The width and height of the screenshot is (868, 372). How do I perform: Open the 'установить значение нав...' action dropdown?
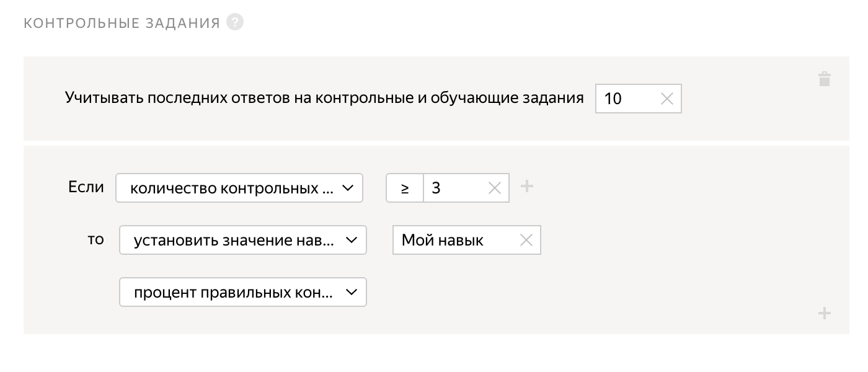point(242,241)
